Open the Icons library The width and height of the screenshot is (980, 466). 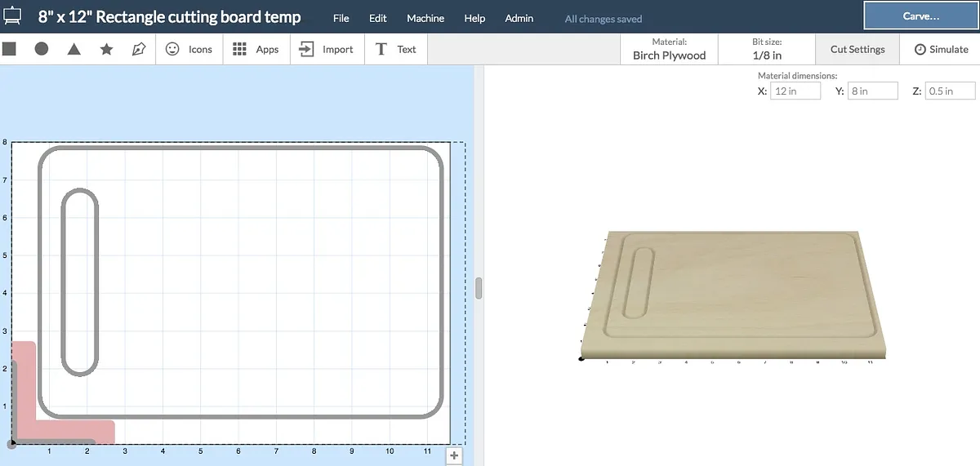189,49
